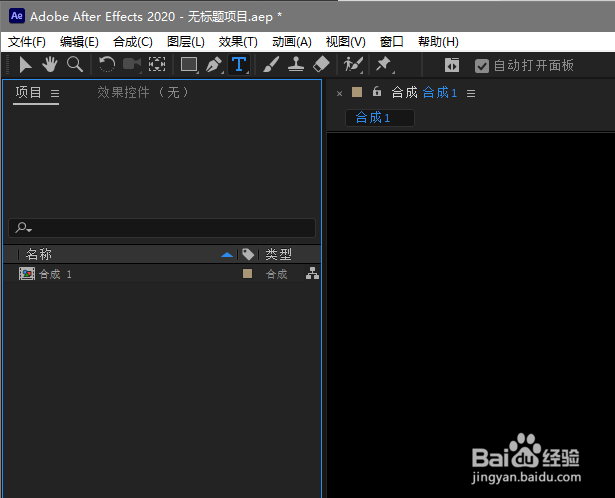Screen dimensions: 615x498
Task: Open the 项目 panel menu icon
Action: [55, 93]
